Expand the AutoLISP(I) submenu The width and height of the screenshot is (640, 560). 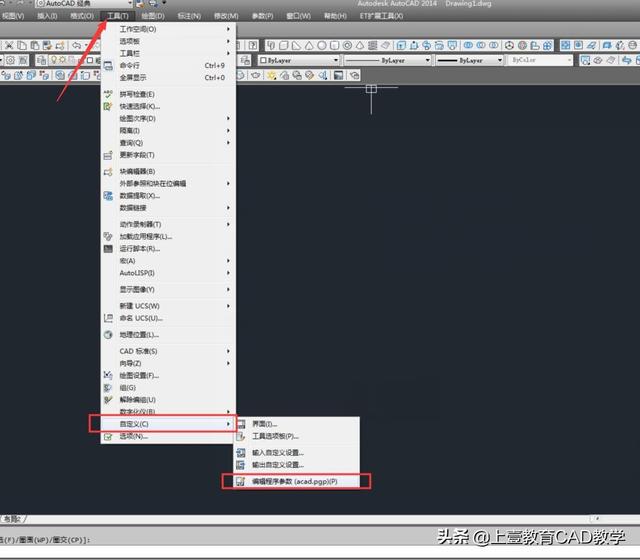click(168, 273)
